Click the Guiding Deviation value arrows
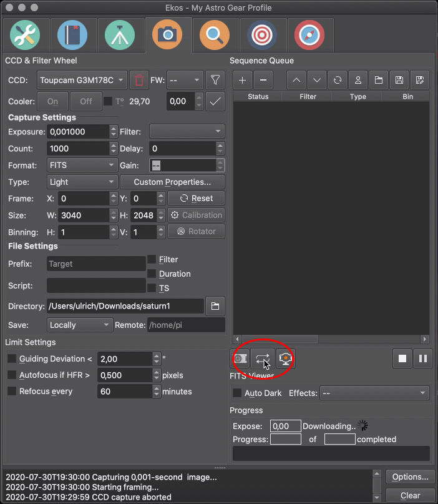This screenshot has width=438, height=504. point(157,358)
